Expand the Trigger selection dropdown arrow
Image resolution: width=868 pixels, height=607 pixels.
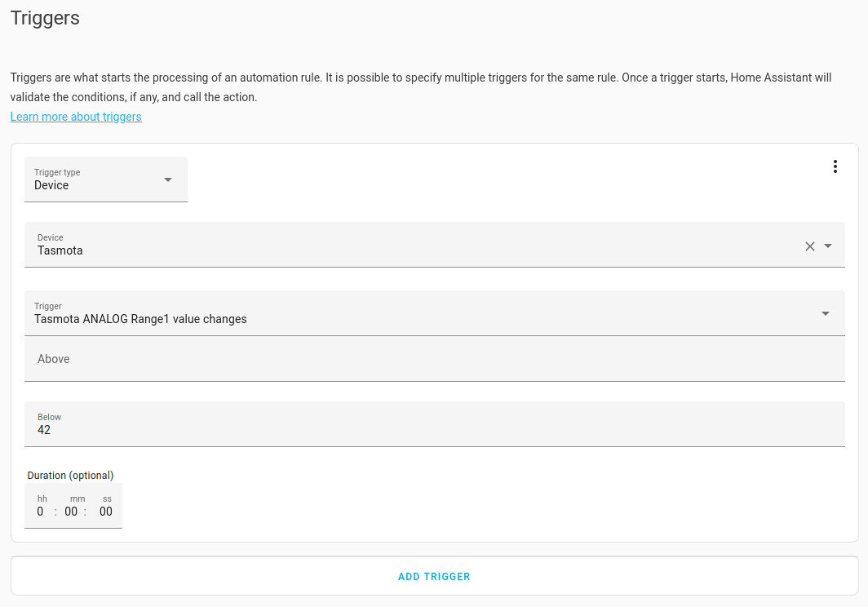pyautogui.click(x=826, y=313)
